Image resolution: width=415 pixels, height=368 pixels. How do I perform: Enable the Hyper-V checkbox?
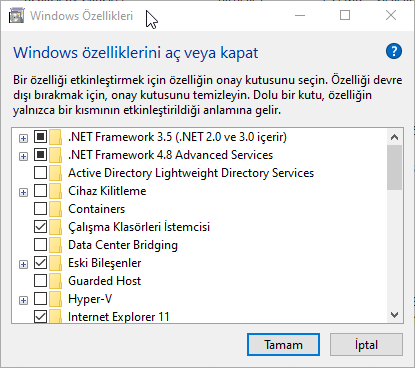40,299
